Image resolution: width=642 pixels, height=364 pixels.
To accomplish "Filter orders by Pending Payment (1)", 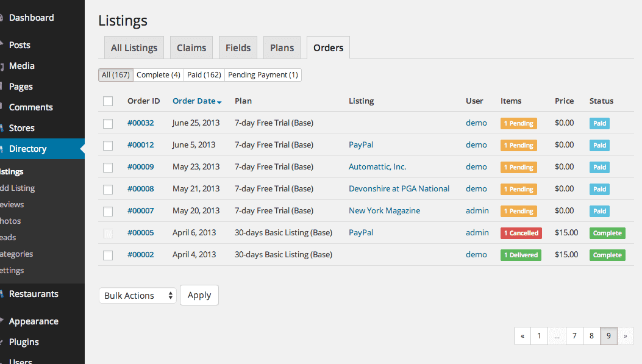I will 263,75.
